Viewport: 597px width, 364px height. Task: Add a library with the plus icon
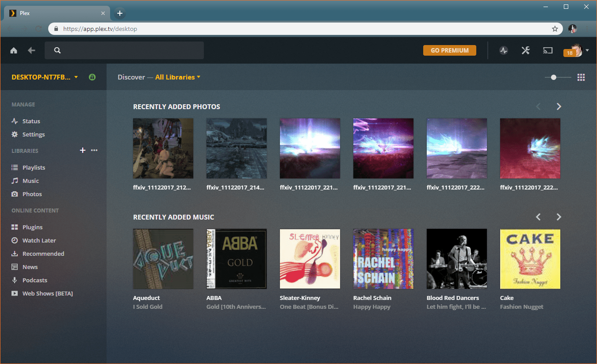pos(82,150)
